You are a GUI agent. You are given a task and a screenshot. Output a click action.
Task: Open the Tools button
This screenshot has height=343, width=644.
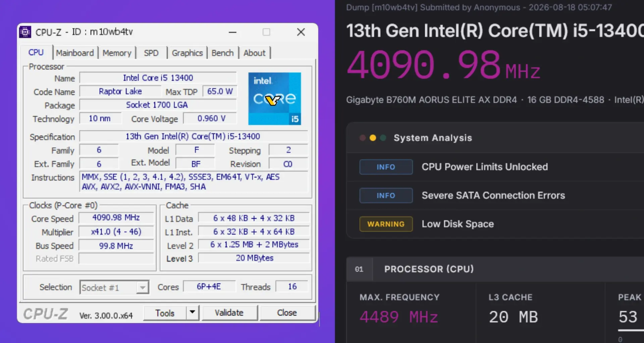165,313
